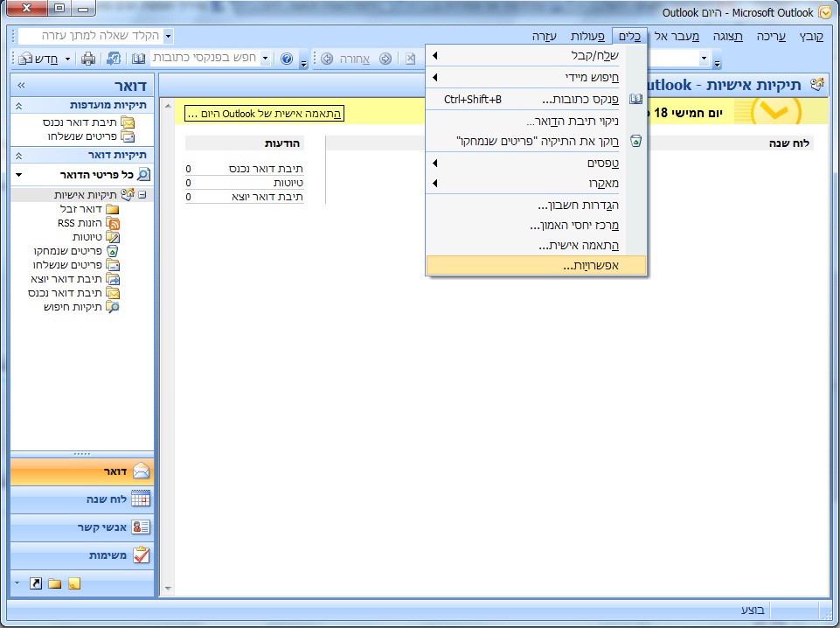Open the טפסים (Forms) submenu
This screenshot has height=628, width=840.
pos(536,163)
